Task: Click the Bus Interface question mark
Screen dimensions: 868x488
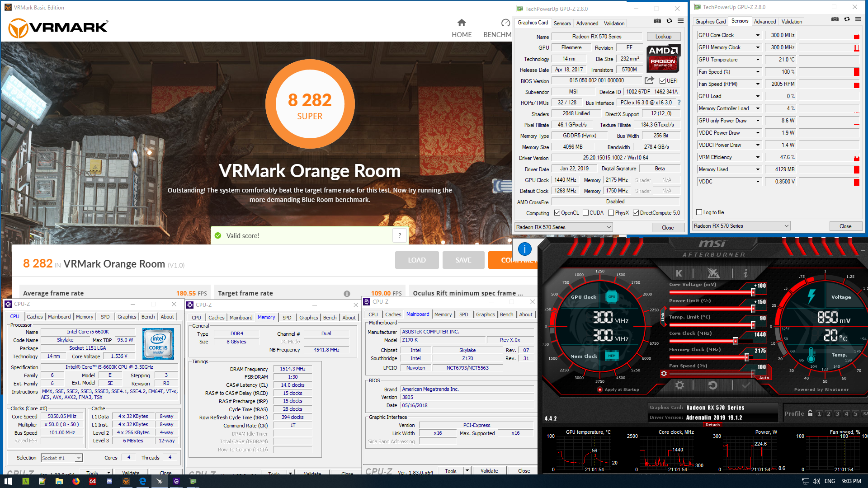Action: point(679,103)
